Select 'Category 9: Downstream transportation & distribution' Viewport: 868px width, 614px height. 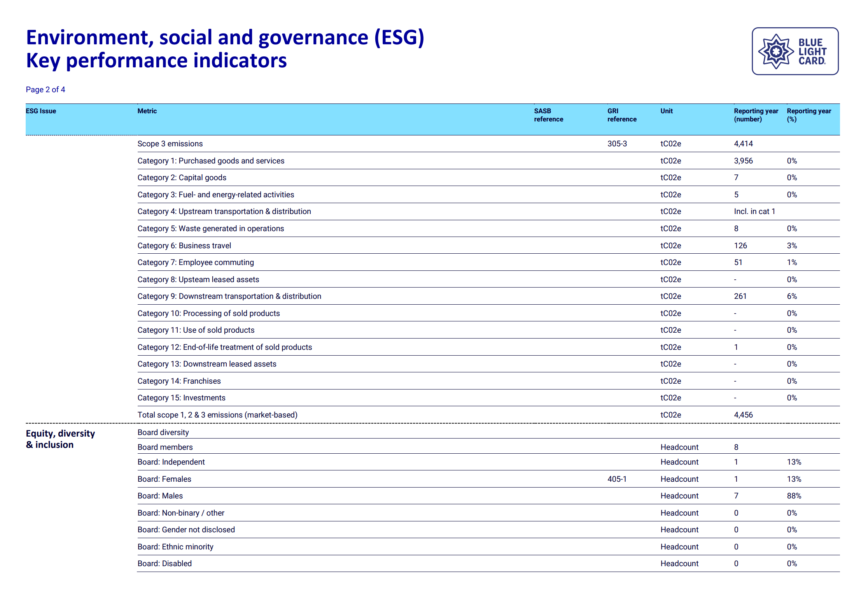tap(229, 296)
